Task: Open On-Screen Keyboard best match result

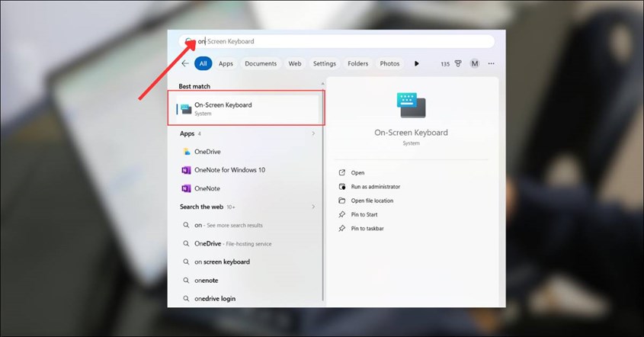Action: pyautogui.click(x=247, y=108)
